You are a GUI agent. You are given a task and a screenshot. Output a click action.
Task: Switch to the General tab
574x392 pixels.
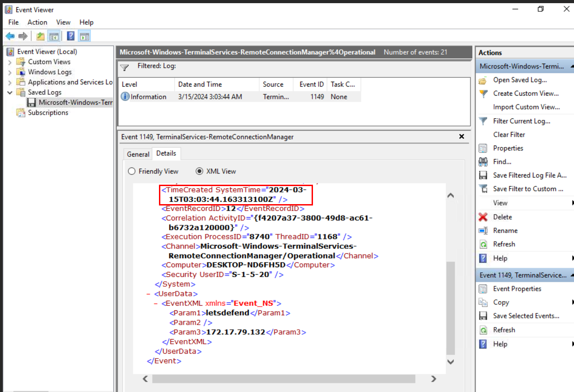pyautogui.click(x=138, y=154)
